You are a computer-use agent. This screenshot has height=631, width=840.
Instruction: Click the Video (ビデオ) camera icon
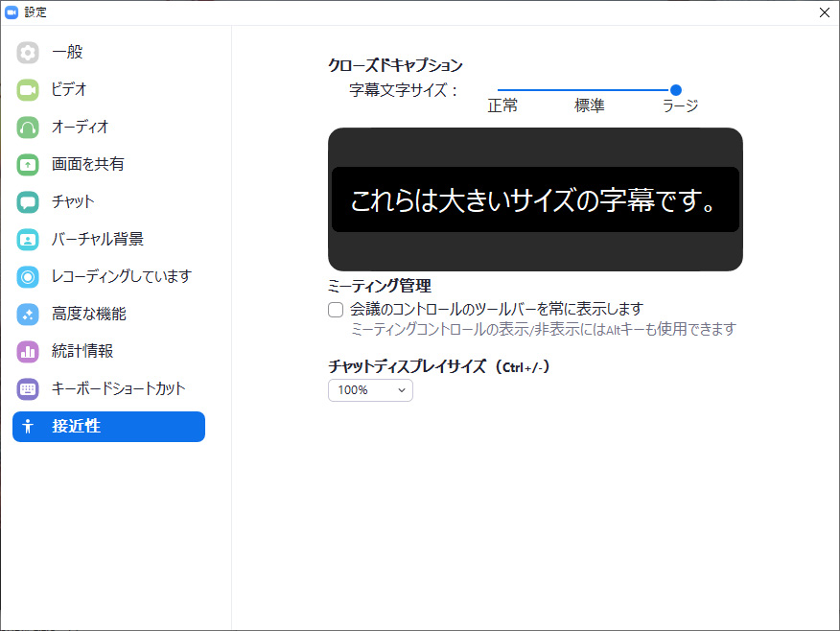click(28, 90)
